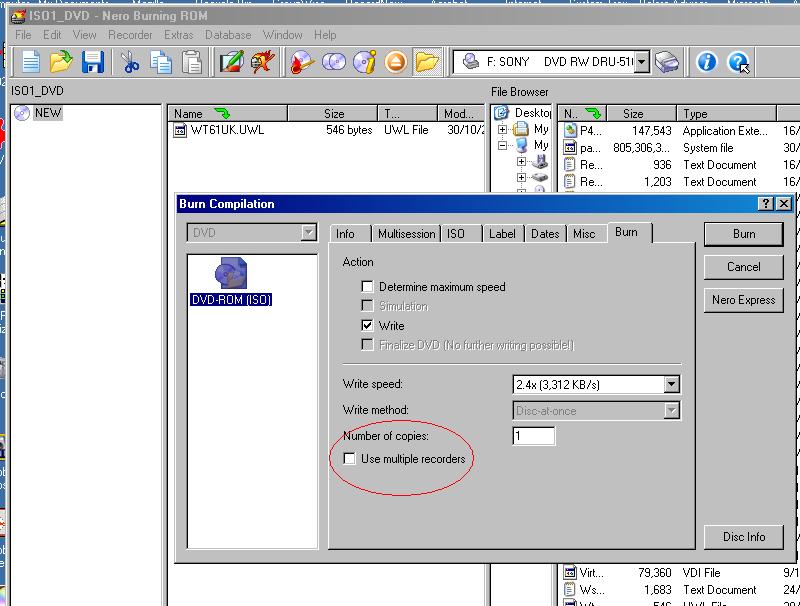Click the Disc Info button
This screenshot has height=606, width=800.
pos(744,537)
